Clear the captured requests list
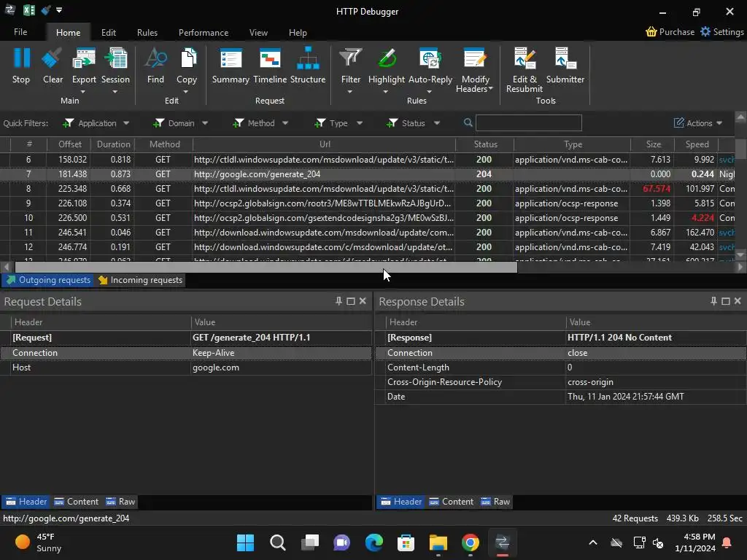The width and height of the screenshot is (747, 560). (53, 66)
